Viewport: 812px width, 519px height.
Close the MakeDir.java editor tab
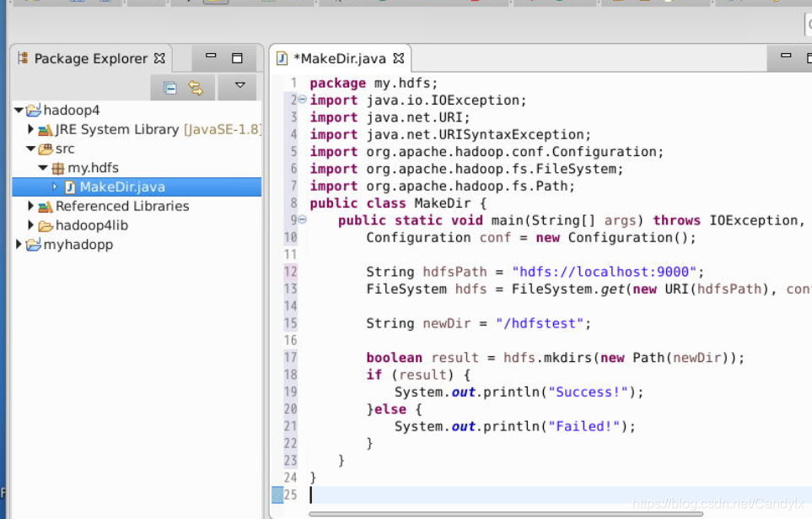pos(398,58)
